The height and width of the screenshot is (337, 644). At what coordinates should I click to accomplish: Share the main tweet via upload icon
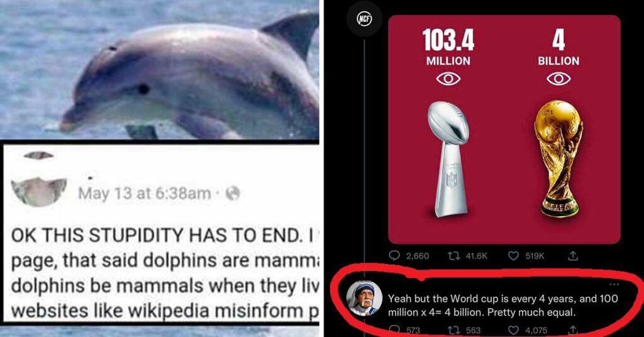[x=573, y=256]
